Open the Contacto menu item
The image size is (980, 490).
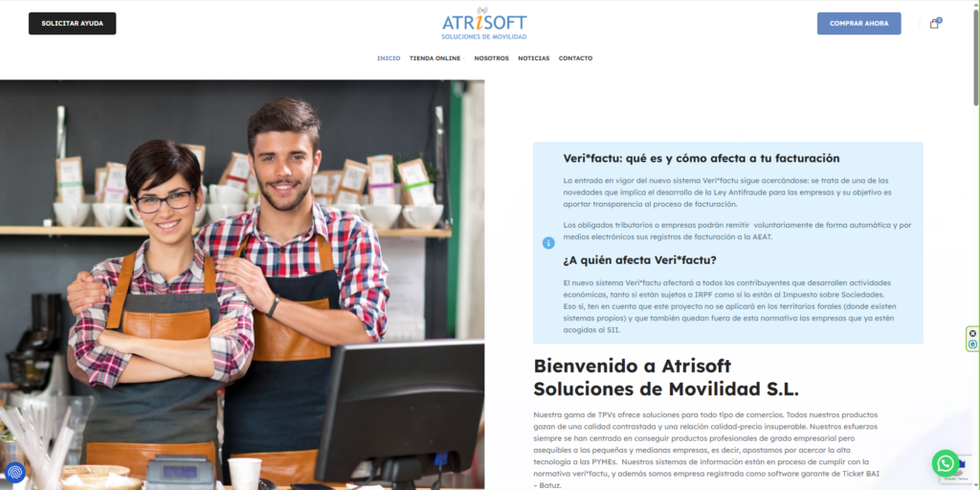pyautogui.click(x=575, y=58)
